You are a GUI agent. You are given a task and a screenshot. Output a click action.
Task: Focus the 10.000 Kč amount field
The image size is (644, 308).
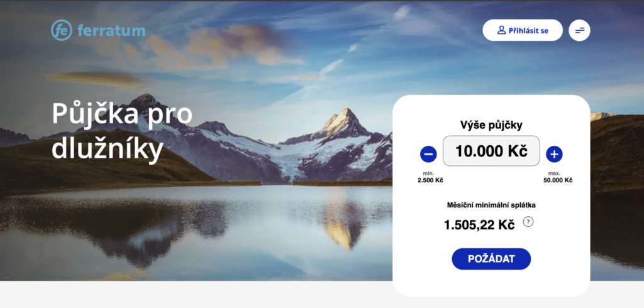(491, 151)
